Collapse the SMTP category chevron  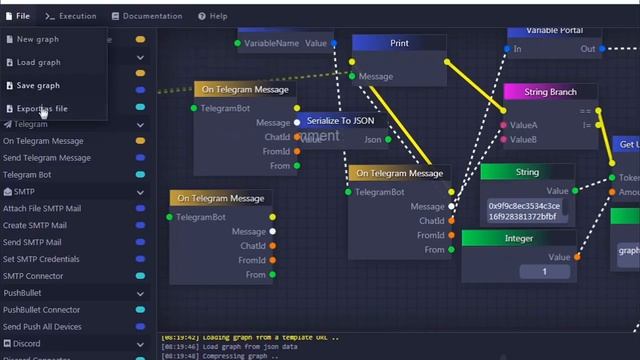pos(140,192)
